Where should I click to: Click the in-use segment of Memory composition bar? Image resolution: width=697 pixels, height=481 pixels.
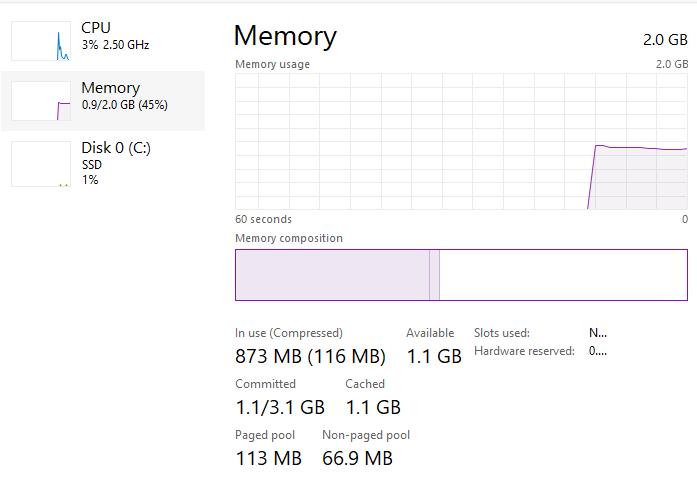coord(331,275)
